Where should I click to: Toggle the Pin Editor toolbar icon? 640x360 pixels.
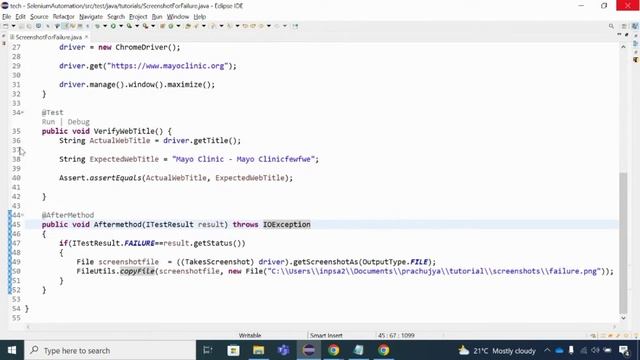click(x=295, y=26)
